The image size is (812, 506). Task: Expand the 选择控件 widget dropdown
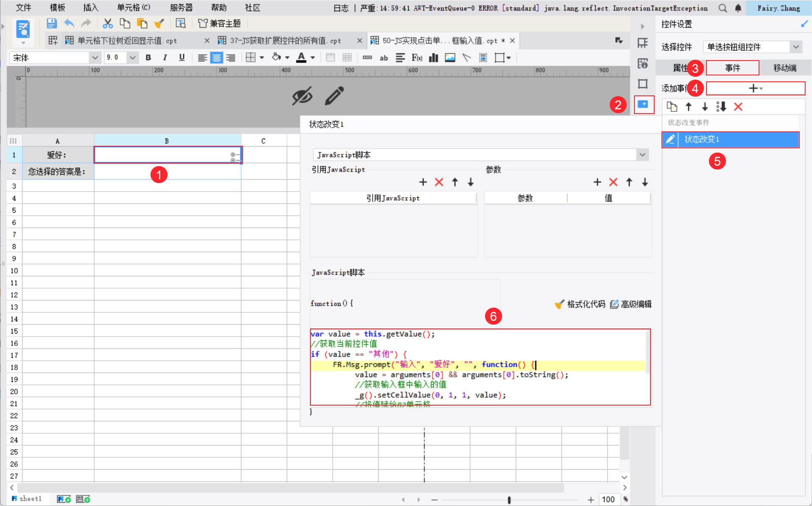point(796,47)
